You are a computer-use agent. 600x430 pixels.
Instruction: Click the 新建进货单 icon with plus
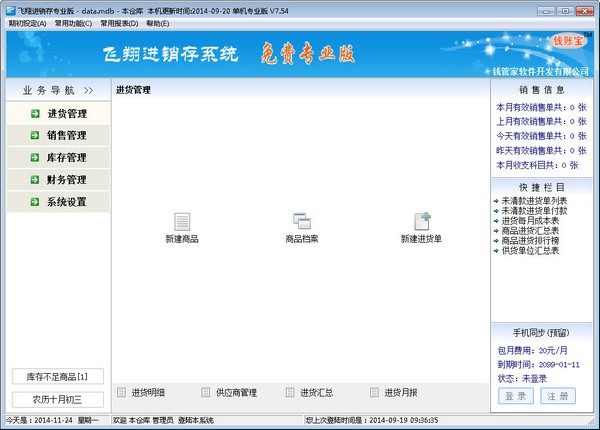coord(422,221)
